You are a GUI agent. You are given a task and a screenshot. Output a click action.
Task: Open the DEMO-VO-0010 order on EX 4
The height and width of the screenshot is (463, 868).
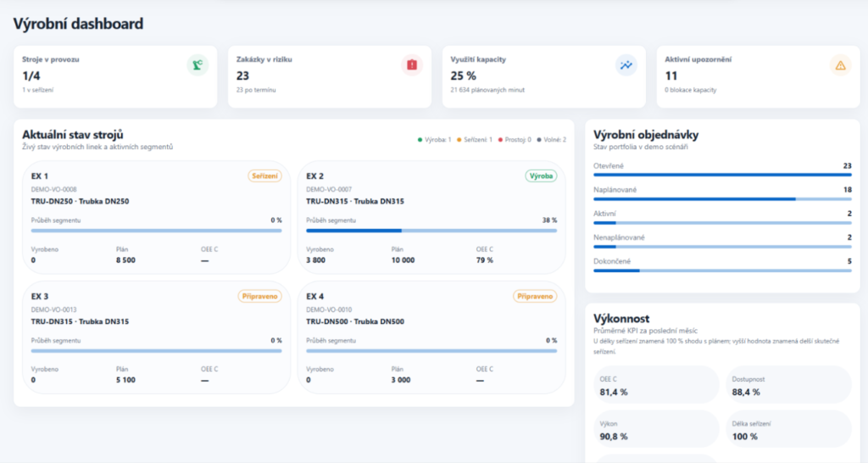click(x=329, y=310)
